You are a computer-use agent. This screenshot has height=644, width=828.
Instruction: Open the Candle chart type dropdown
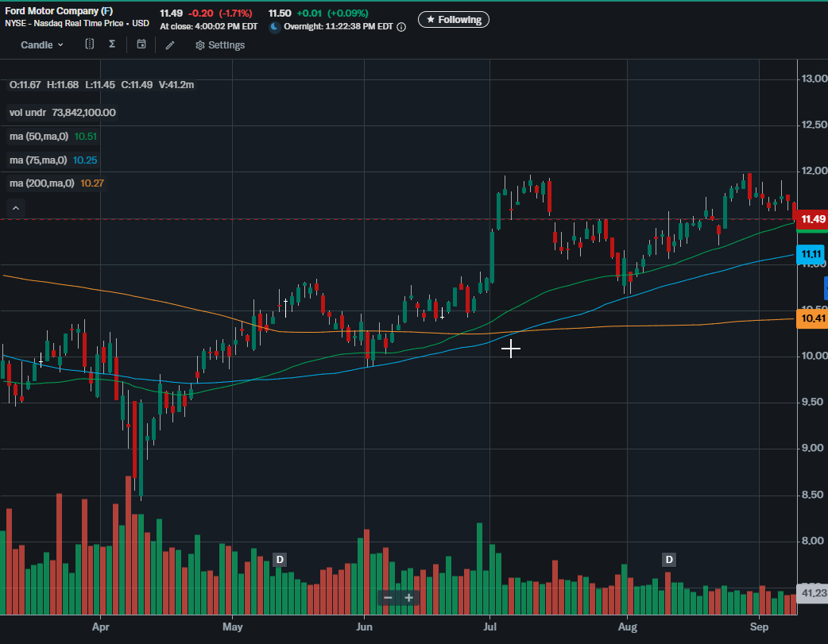click(41, 45)
